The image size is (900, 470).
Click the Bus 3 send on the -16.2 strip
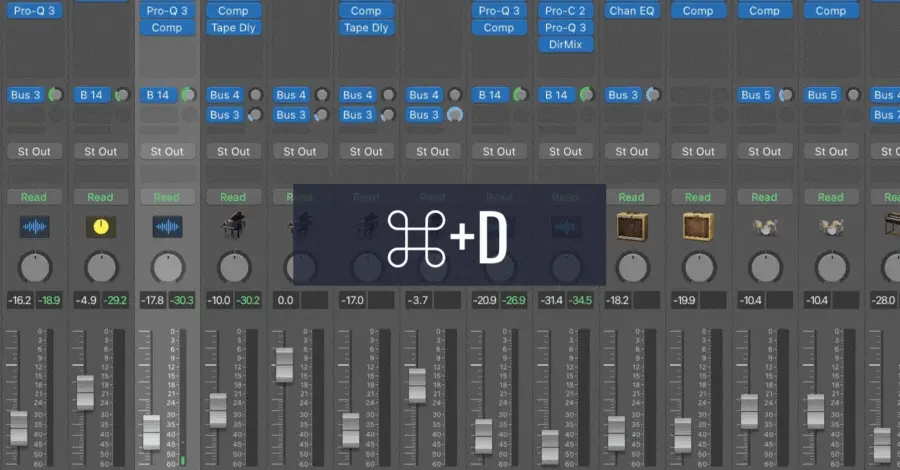coord(25,95)
